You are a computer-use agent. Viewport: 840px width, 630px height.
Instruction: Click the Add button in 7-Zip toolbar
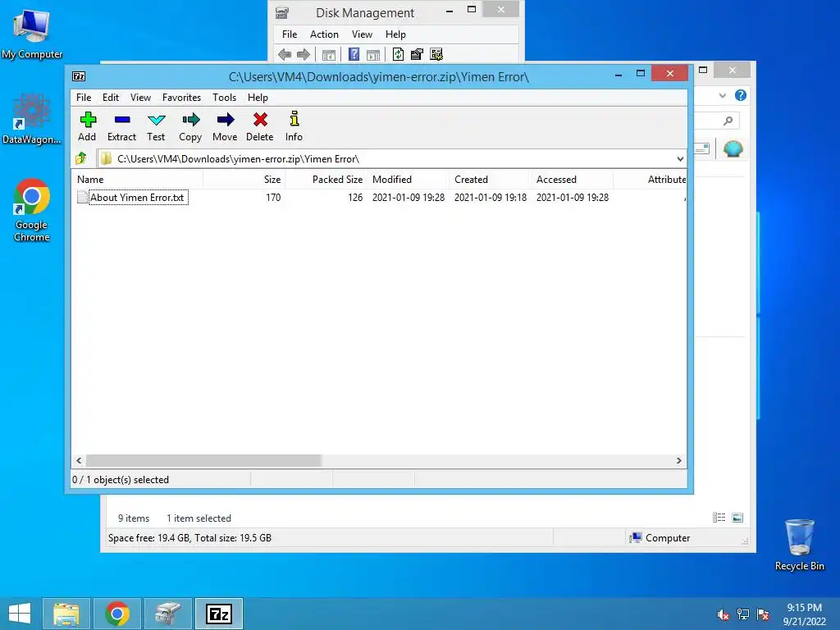(87, 126)
